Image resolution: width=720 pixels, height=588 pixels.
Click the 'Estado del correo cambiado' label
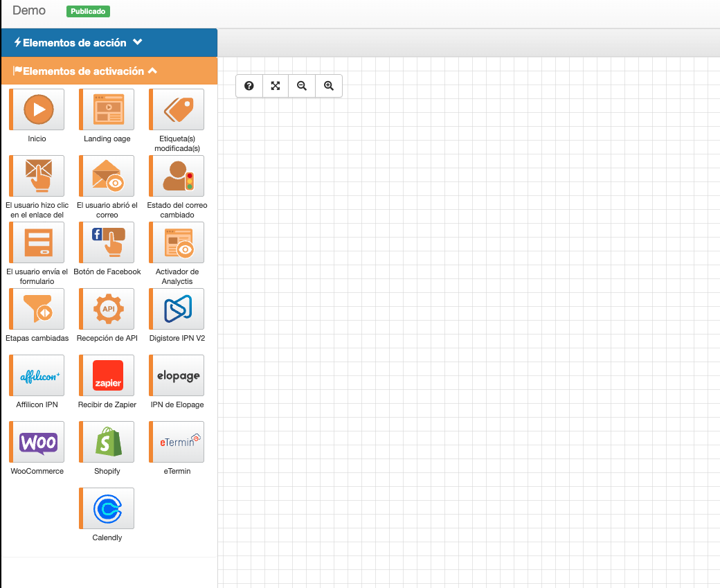click(177, 210)
